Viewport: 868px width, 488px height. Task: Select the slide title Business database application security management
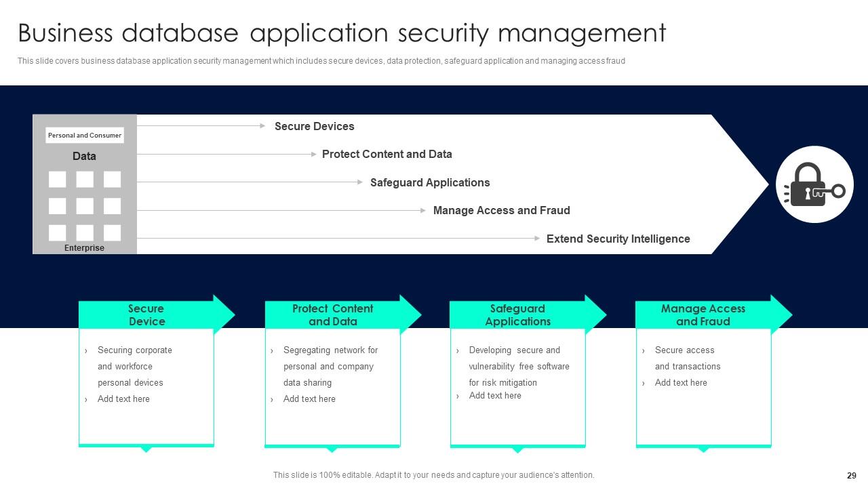(342, 33)
